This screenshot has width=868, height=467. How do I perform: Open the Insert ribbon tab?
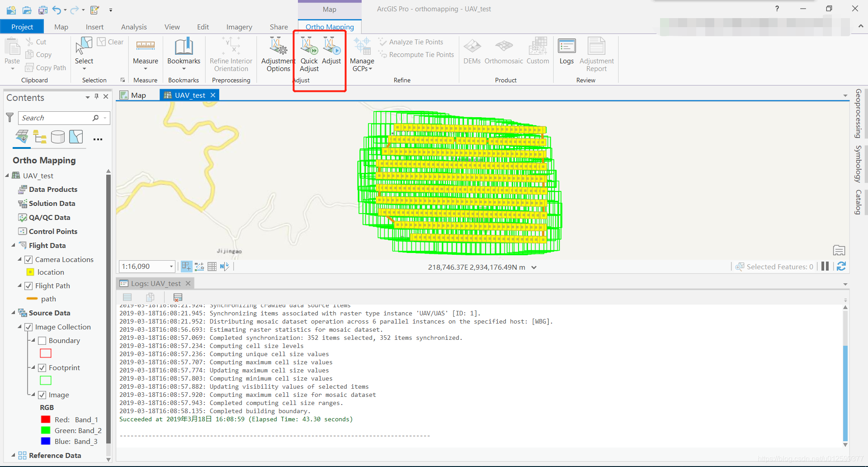pyautogui.click(x=94, y=27)
